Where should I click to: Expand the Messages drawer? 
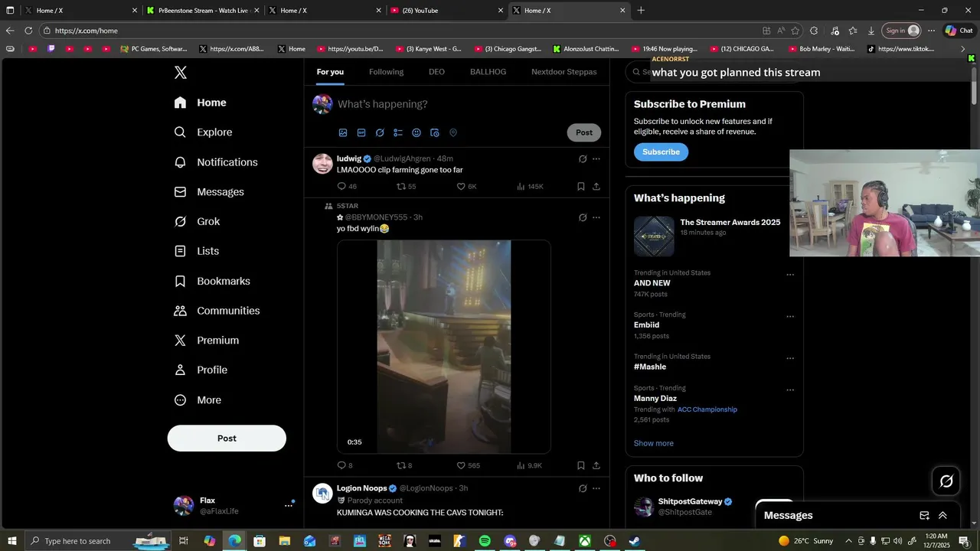942,516
